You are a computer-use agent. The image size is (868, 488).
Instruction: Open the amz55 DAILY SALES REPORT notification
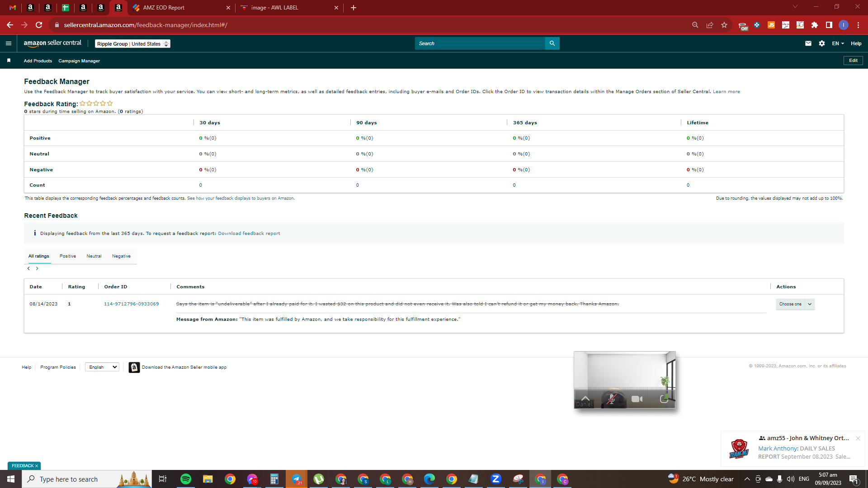click(793, 448)
